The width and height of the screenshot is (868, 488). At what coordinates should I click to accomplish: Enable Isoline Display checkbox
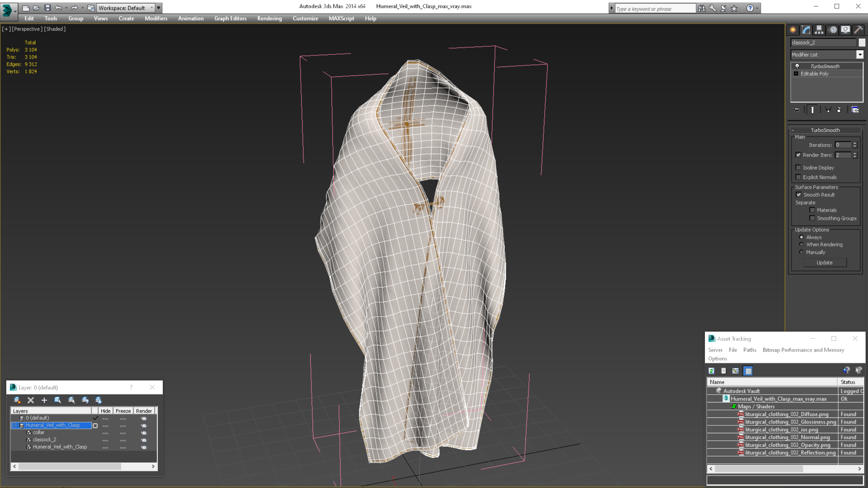tap(798, 167)
